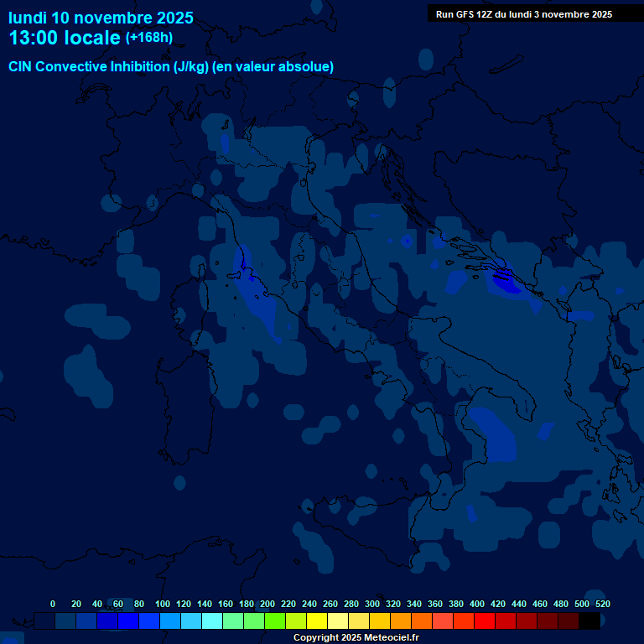Image resolution: width=644 pixels, height=644 pixels.
Task: Click the black swatch at legend's right end
Action: pyautogui.click(x=589, y=621)
